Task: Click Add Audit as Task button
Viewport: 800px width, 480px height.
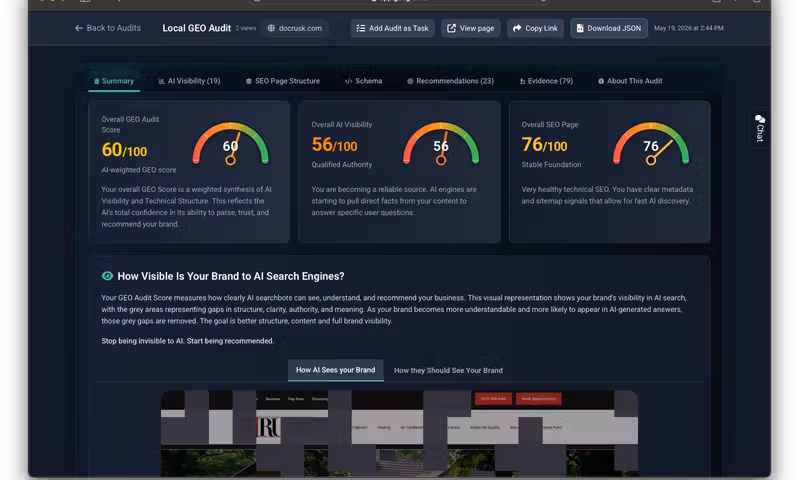Action: (x=392, y=28)
